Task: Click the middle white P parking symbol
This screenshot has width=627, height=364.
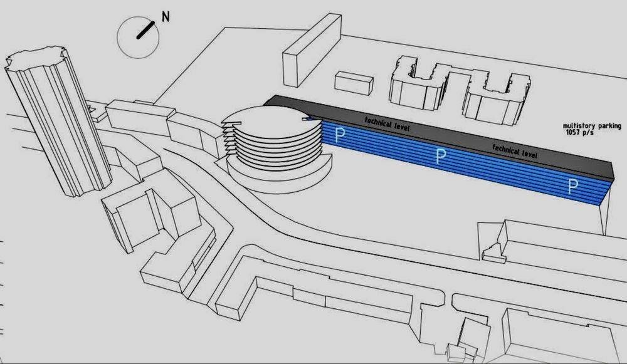Action: coord(441,156)
